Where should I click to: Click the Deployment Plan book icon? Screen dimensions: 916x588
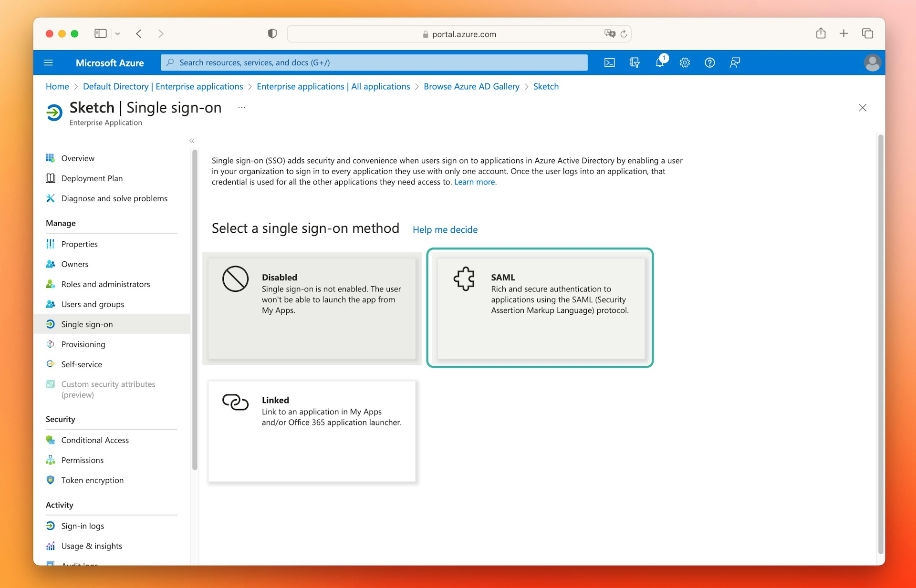[50, 178]
